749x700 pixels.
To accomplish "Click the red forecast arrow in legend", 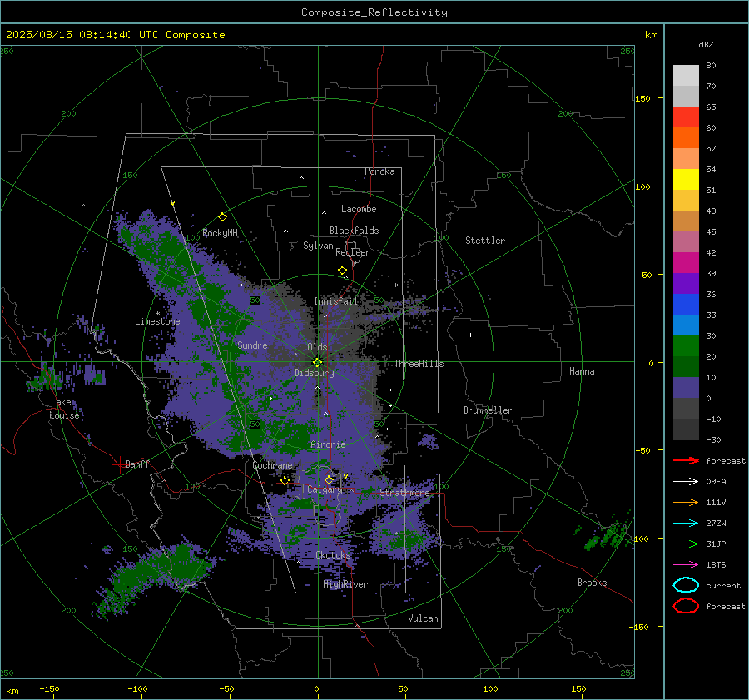I will pos(686,460).
